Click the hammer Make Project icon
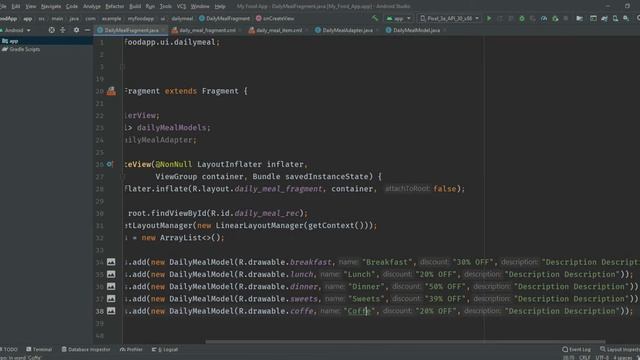 (x=375, y=18)
